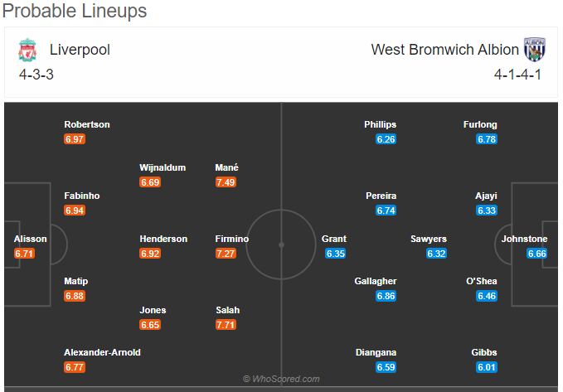Select the Sawyers player name
The width and height of the screenshot is (563, 392).
429,239
